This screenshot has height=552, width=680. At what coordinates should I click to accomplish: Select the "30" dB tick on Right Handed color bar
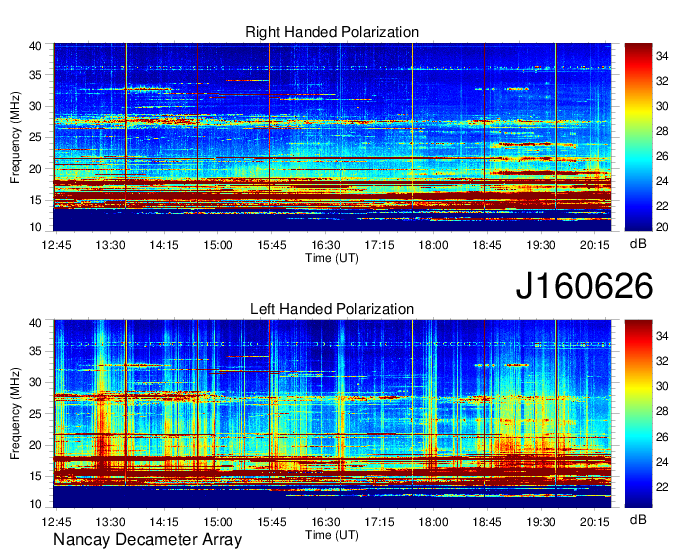click(662, 106)
